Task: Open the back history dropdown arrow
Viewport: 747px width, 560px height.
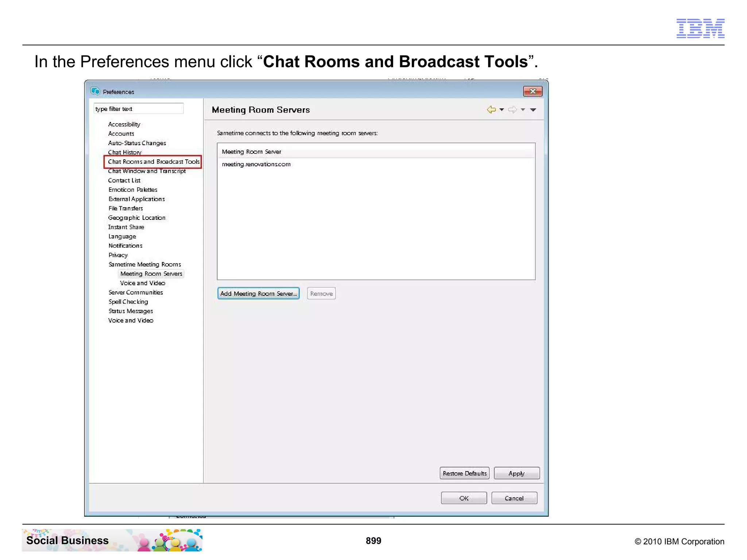Action: tap(502, 110)
